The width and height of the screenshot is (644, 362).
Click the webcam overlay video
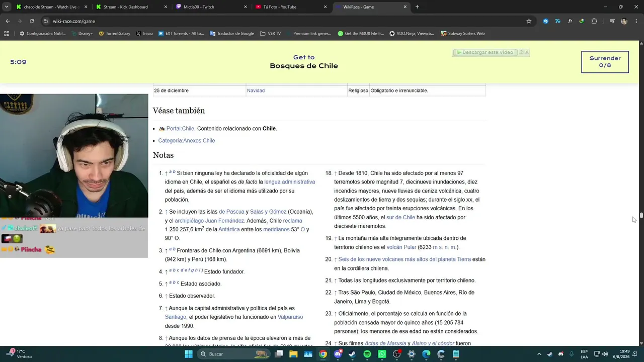point(74,156)
